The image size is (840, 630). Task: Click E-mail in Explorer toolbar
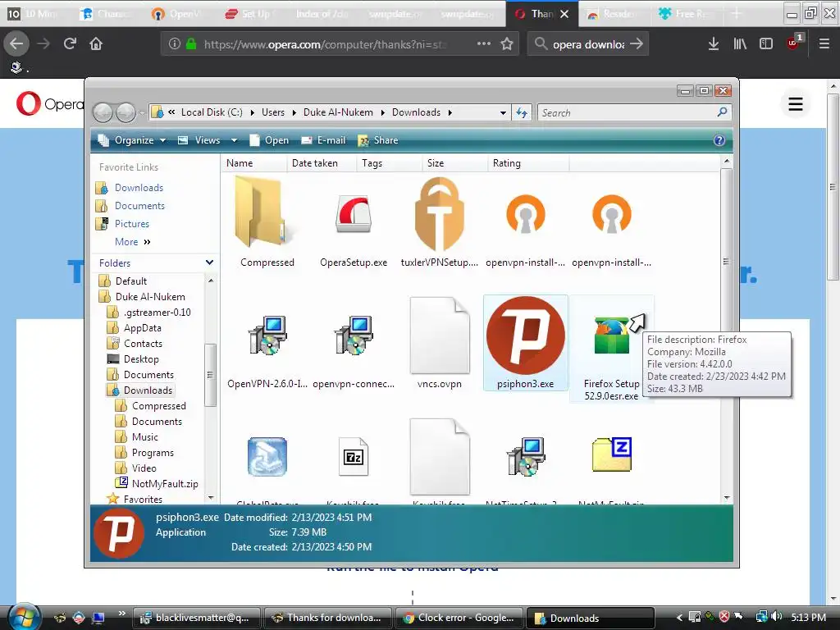(x=323, y=140)
